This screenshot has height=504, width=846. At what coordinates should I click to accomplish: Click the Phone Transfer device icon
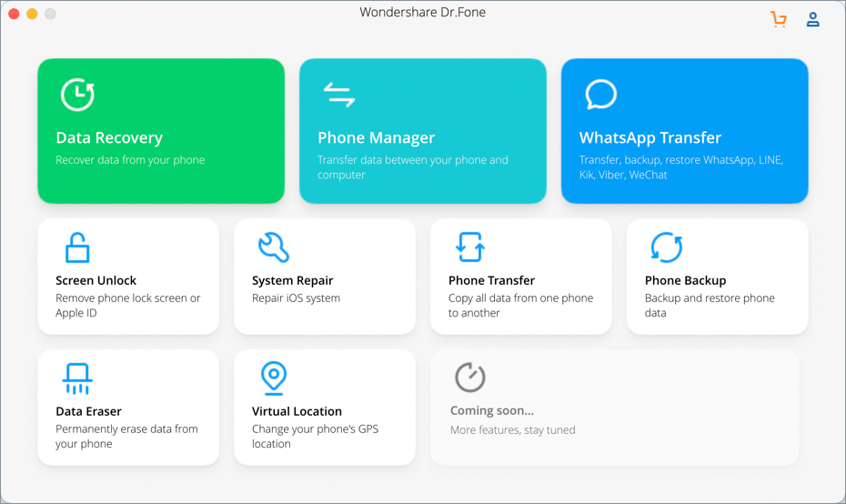[470, 247]
